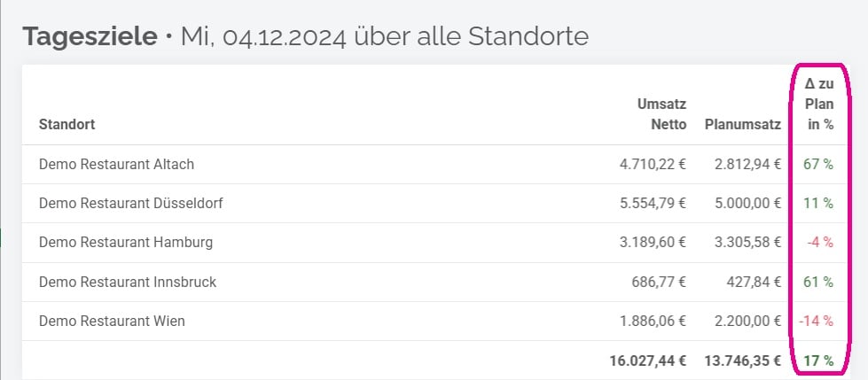868x380 pixels.
Task: Click the red -14 % delta value
Action: [817, 321]
